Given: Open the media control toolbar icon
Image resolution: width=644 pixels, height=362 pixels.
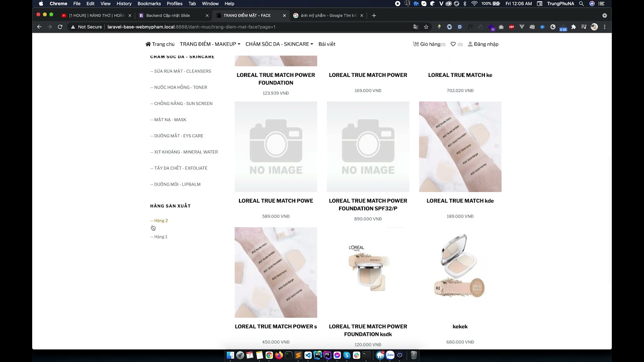Looking at the screenshot, I should [x=584, y=27].
